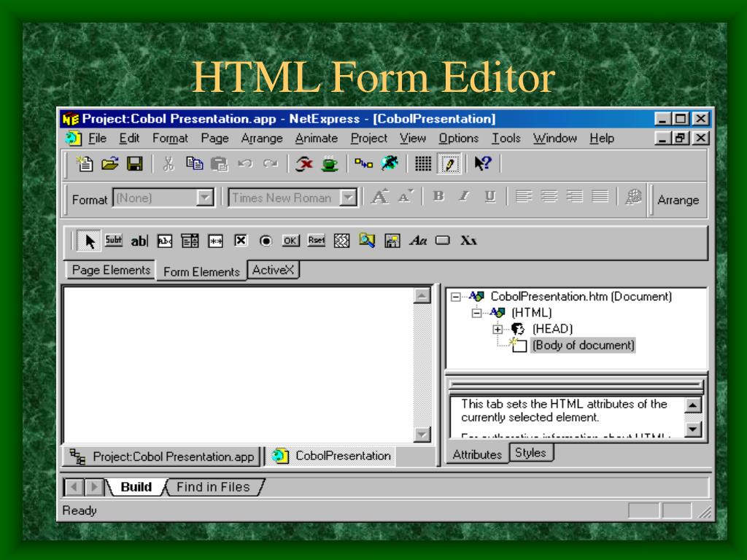
Task: Click the yellow connected-boxes icon
Action: (363, 164)
